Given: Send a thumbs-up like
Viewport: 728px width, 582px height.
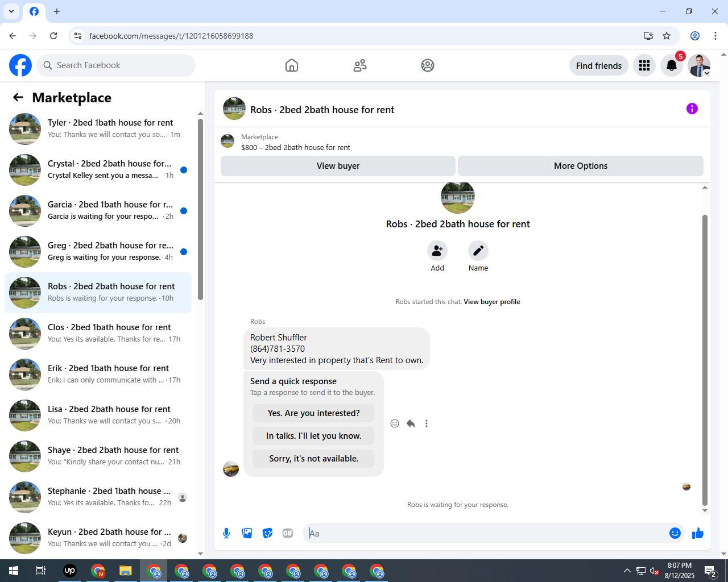Looking at the screenshot, I should [698, 533].
